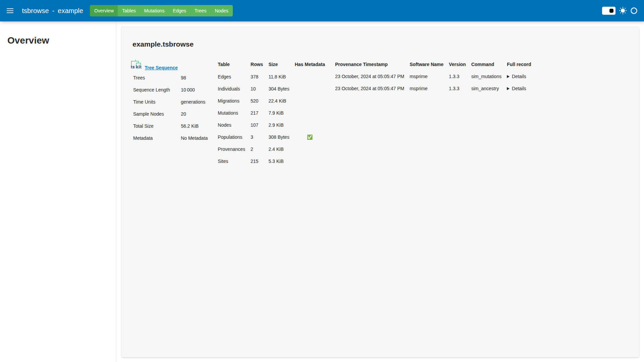The height and width of the screenshot is (362, 644).
Task: Go to the Edges tab
Action: (179, 11)
